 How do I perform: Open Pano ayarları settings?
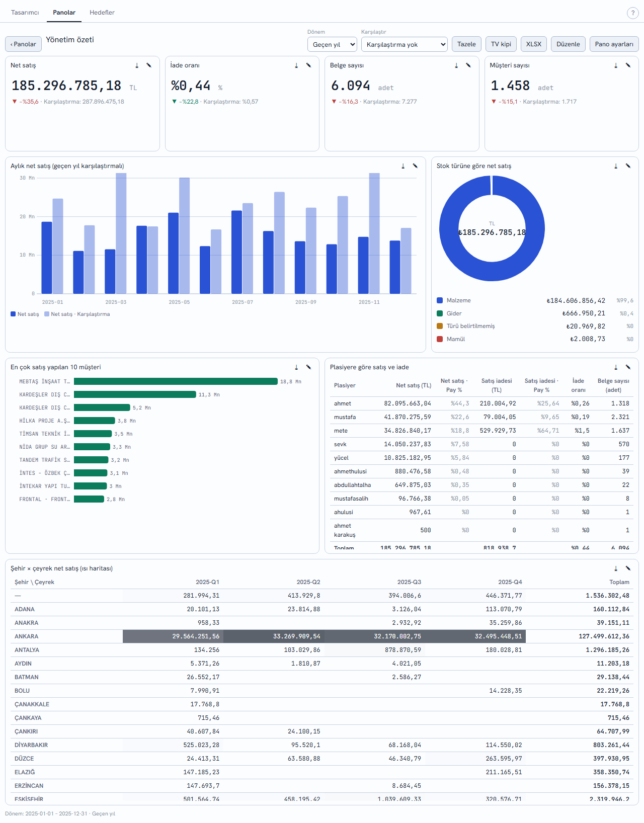(x=614, y=44)
